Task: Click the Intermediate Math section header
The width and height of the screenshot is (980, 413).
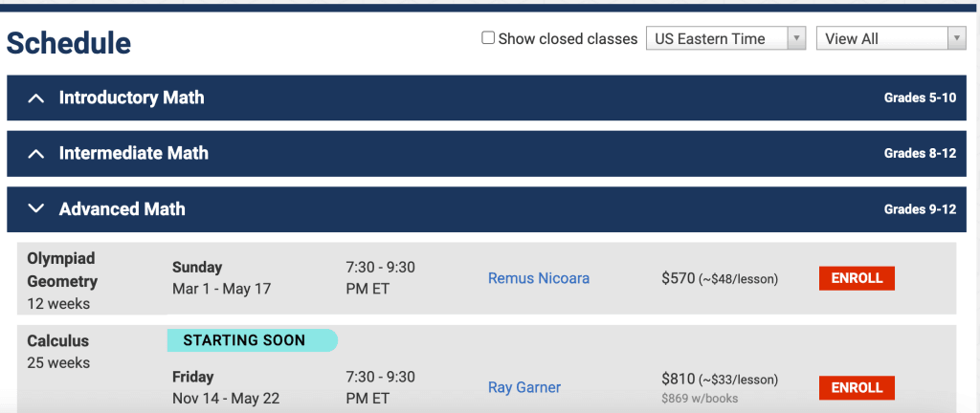Action: coord(133,153)
